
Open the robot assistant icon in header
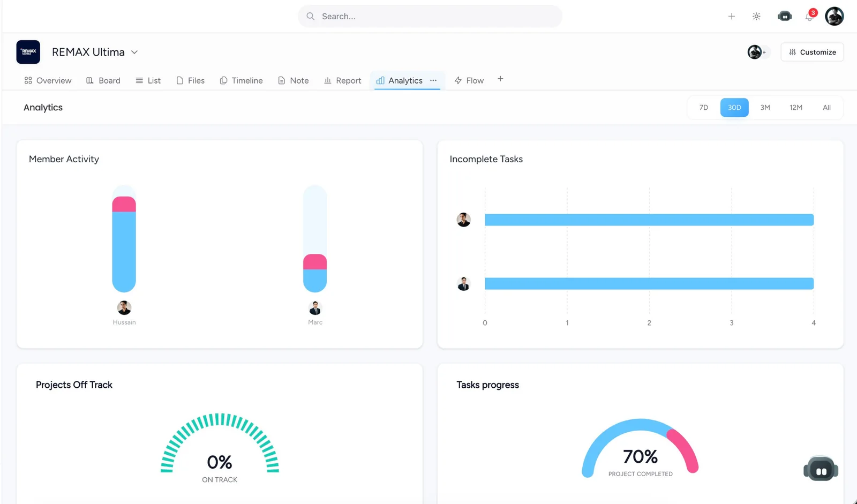tap(785, 17)
